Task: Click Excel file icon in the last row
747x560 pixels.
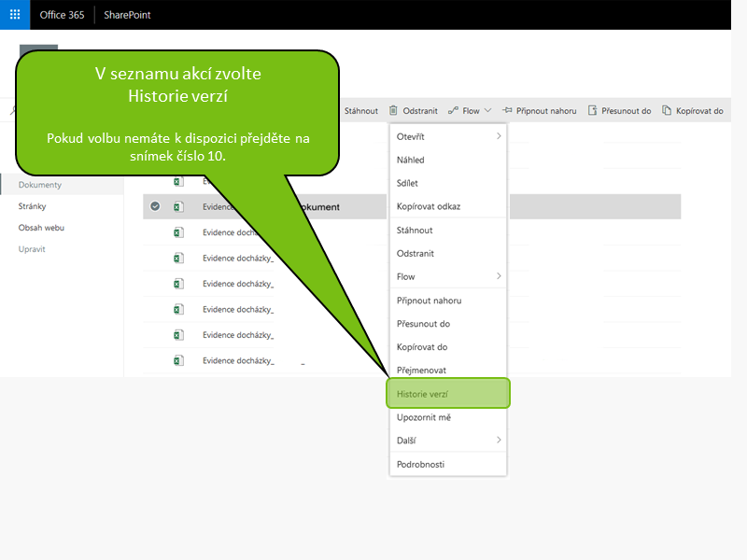Action: point(178,360)
